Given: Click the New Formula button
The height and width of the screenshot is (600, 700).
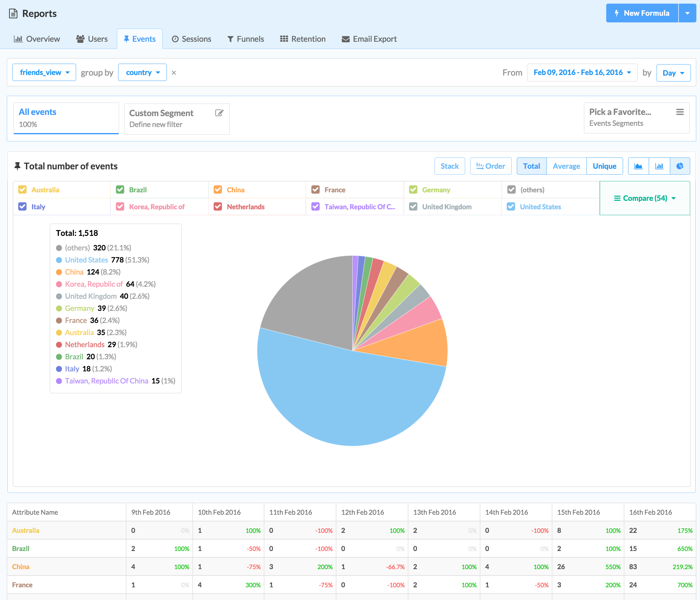Looking at the screenshot, I should 642,13.
